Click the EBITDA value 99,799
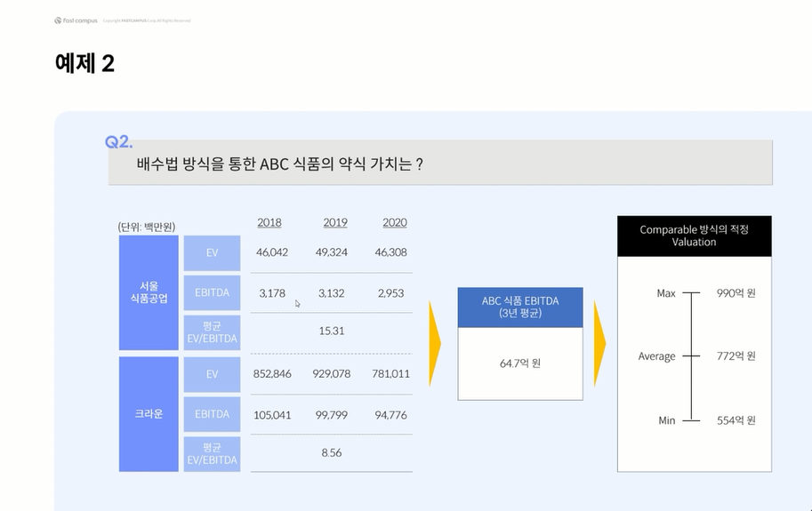The image size is (812, 511). click(332, 415)
